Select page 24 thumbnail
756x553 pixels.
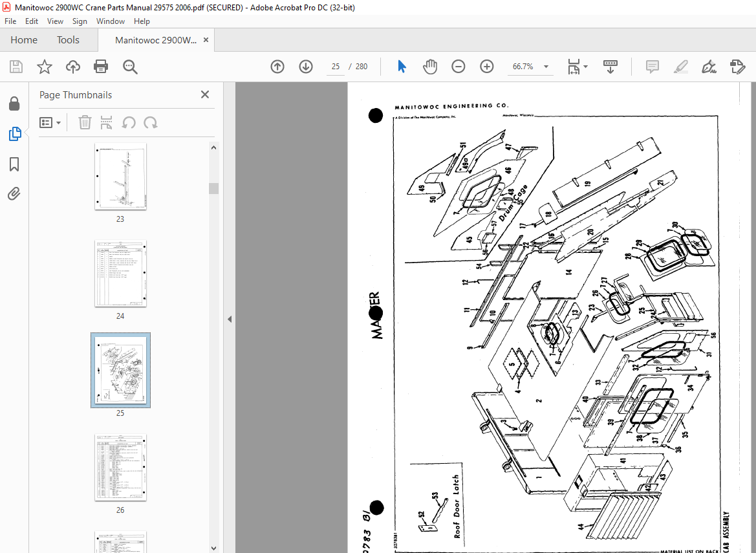click(x=120, y=274)
